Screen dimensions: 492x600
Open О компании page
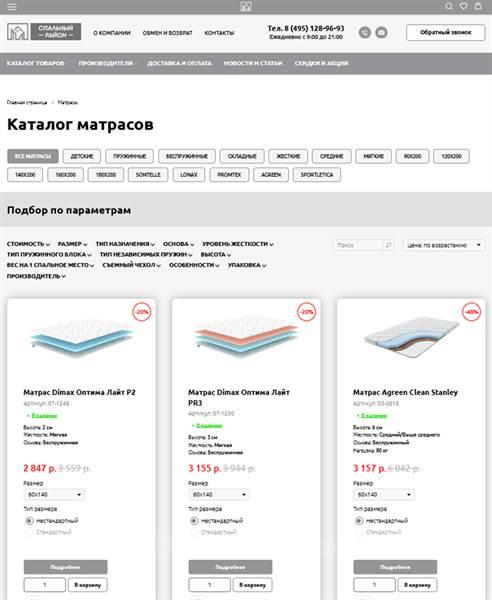click(x=112, y=33)
